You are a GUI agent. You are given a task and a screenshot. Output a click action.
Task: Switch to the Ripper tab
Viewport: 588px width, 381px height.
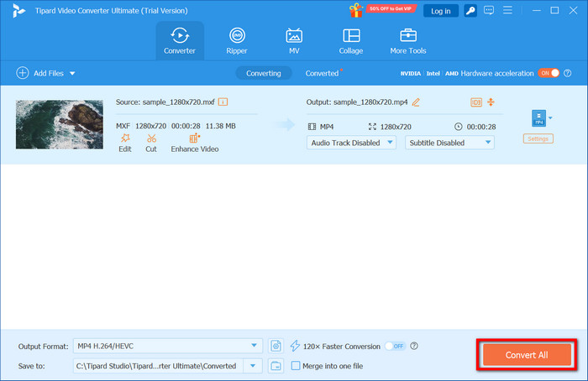pos(237,41)
